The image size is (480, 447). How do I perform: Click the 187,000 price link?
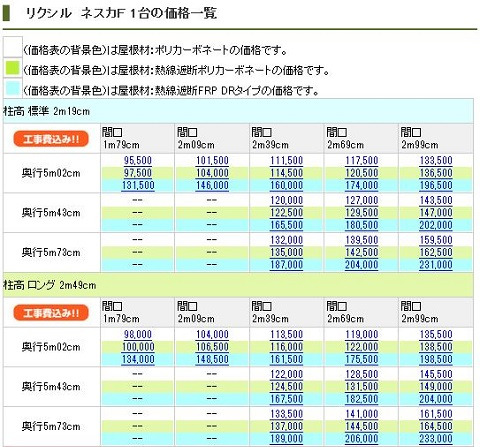(x=286, y=265)
